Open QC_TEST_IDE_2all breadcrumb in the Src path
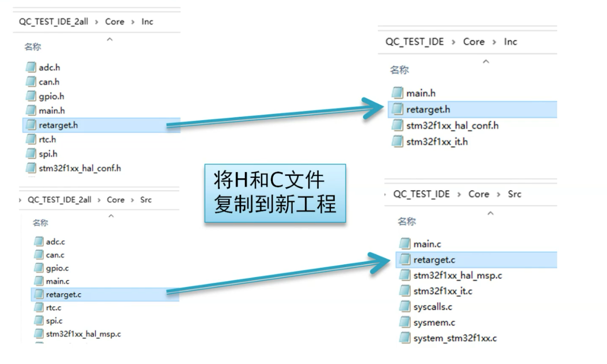Viewport: 607px width, 364px height. [59, 200]
